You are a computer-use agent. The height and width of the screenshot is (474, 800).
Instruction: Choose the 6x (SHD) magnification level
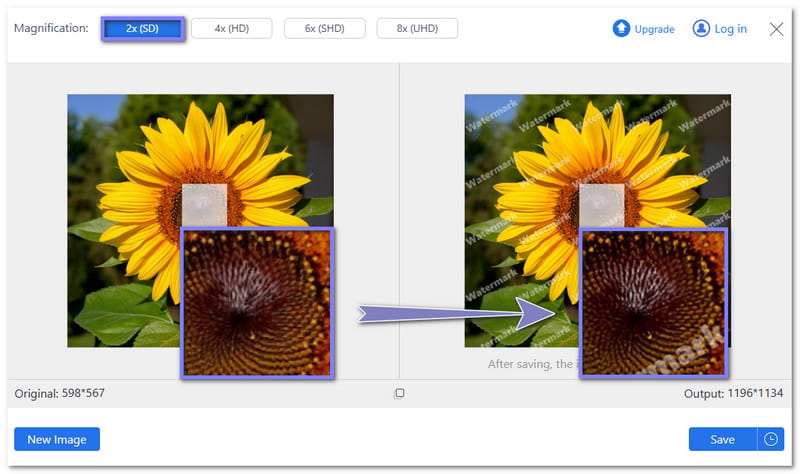324,29
